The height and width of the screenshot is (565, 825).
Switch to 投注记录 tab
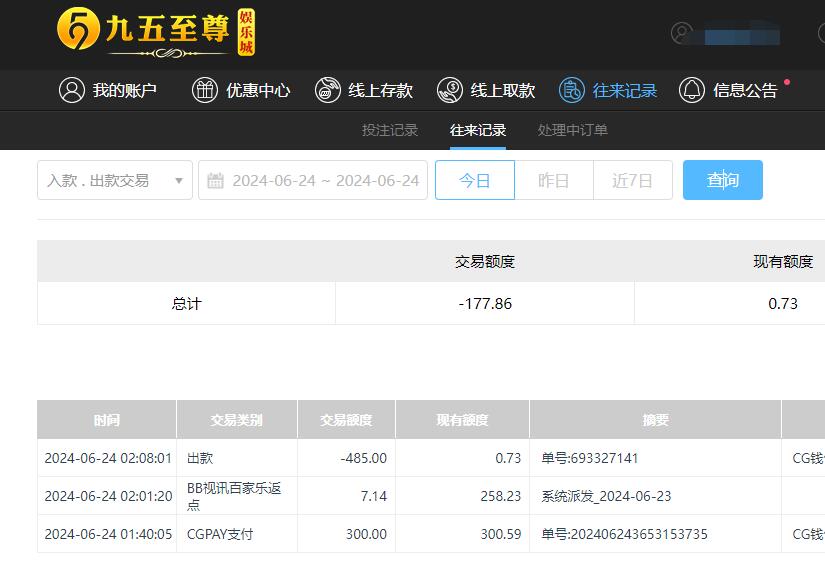click(390, 130)
